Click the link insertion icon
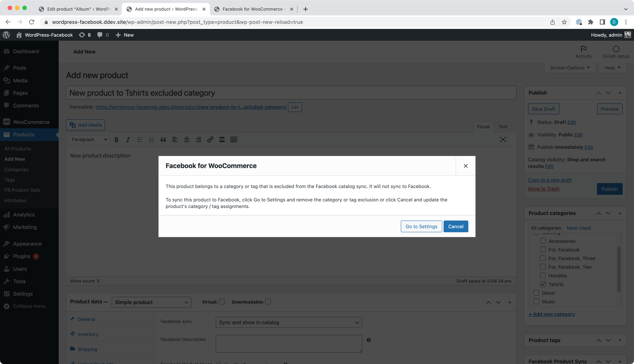 [210, 140]
